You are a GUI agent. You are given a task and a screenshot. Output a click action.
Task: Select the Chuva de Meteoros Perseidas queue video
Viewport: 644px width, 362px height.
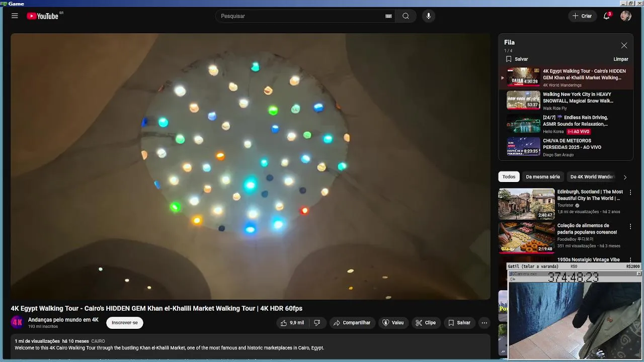566,147
